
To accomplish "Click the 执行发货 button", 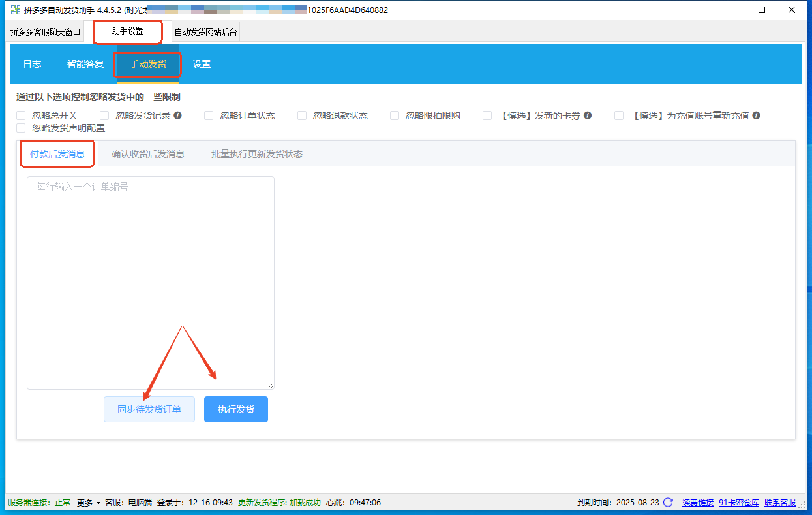I will coord(236,409).
